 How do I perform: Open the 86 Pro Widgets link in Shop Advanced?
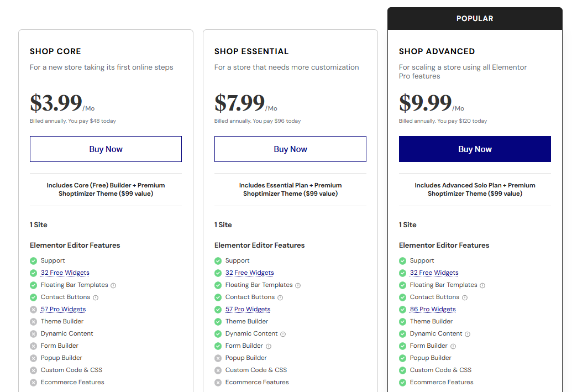coord(433,309)
